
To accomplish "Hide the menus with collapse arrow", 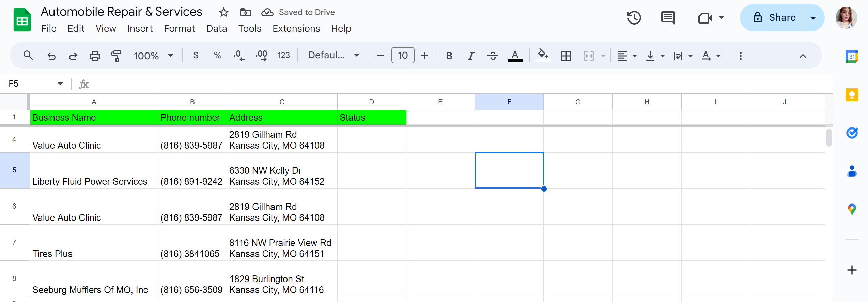I will click(x=803, y=56).
